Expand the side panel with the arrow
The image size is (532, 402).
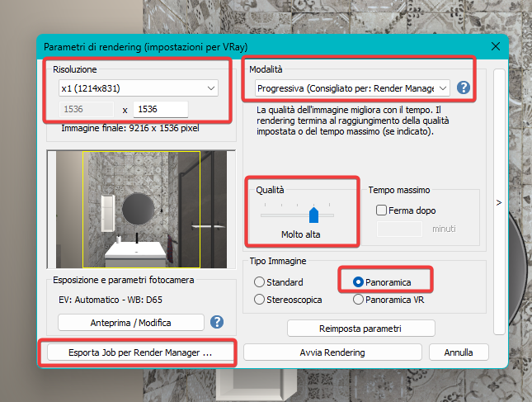point(499,203)
